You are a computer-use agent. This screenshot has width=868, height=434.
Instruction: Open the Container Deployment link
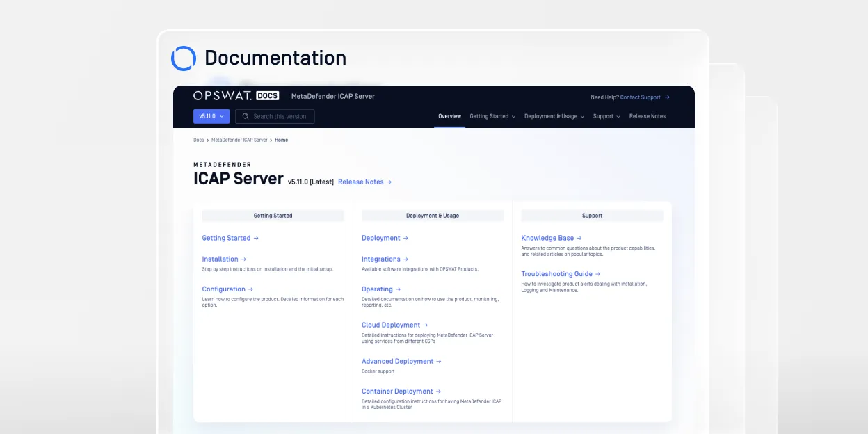[401, 392]
